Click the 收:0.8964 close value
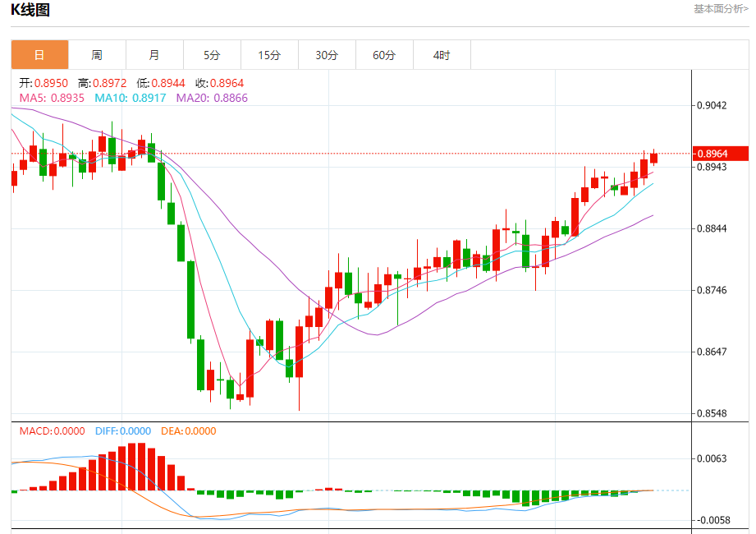756x534 pixels. [x=219, y=83]
